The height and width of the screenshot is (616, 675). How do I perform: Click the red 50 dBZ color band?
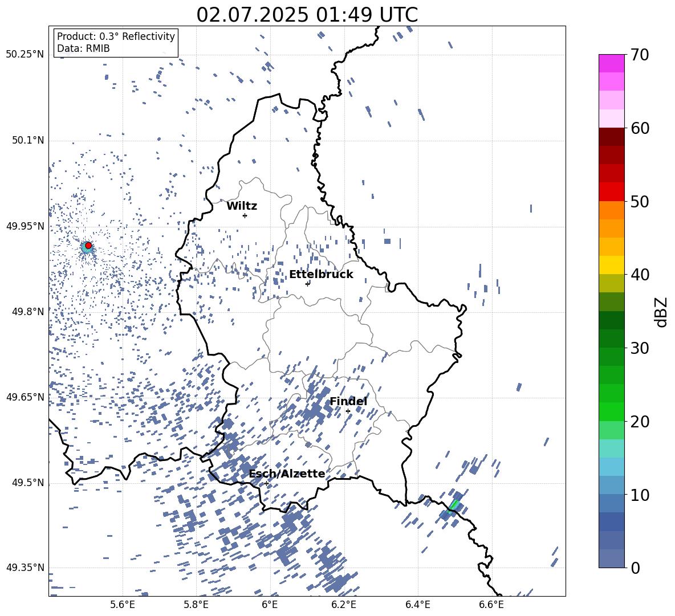pyautogui.click(x=611, y=192)
